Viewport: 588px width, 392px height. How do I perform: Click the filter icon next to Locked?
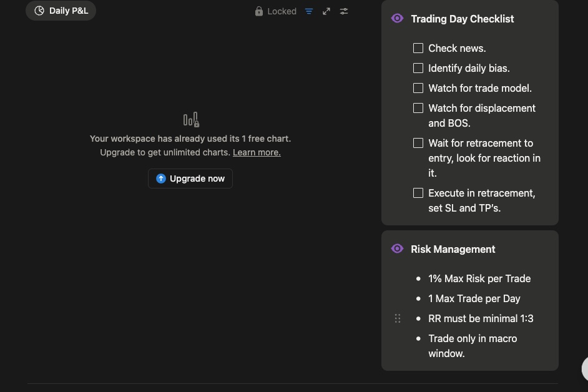[309, 11]
